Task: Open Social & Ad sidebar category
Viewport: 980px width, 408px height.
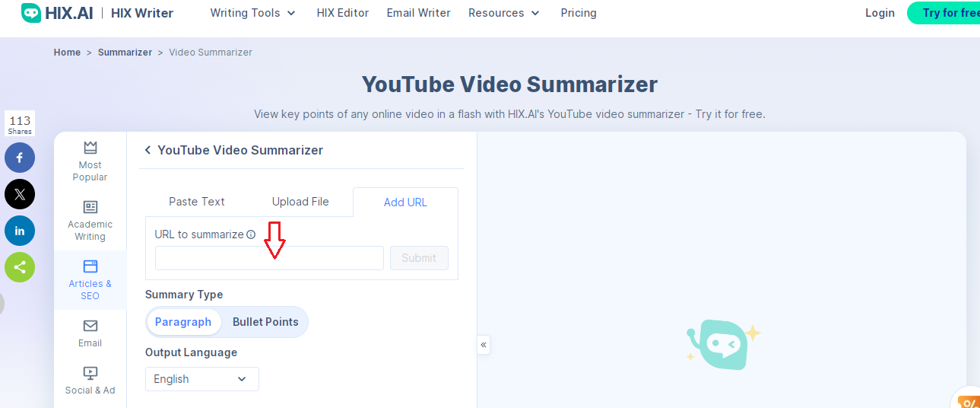Action: (x=90, y=381)
